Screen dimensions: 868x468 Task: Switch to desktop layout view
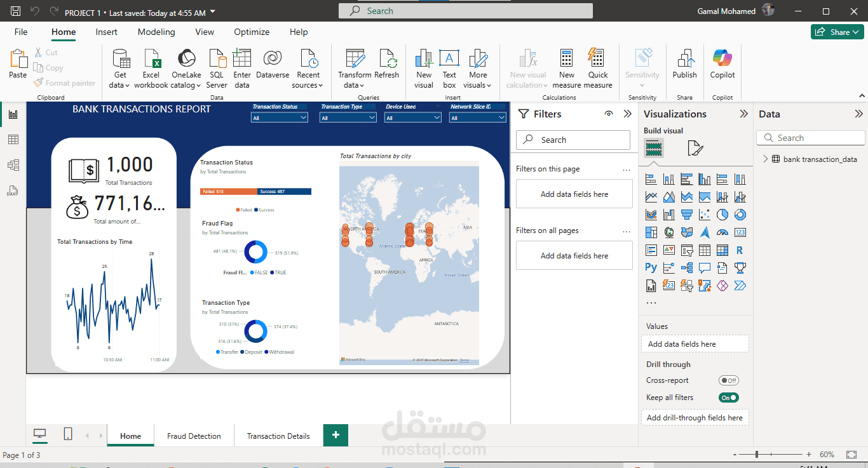click(x=40, y=434)
